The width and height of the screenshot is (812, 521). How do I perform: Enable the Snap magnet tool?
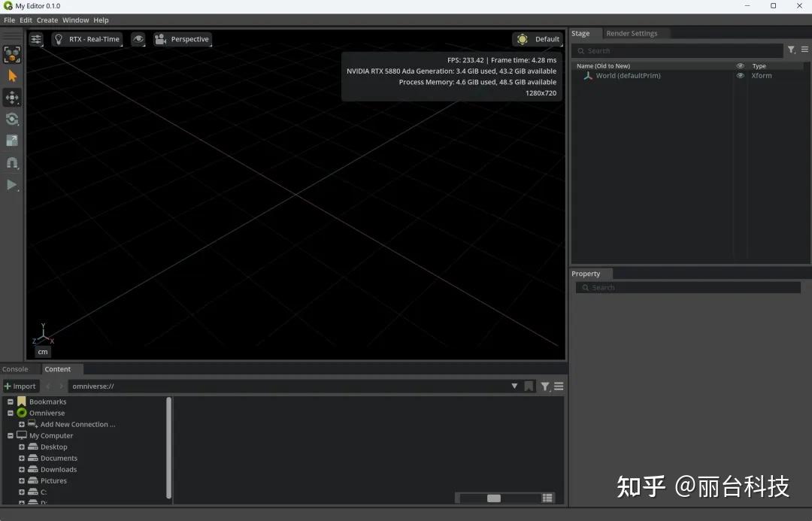click(12, 162)
